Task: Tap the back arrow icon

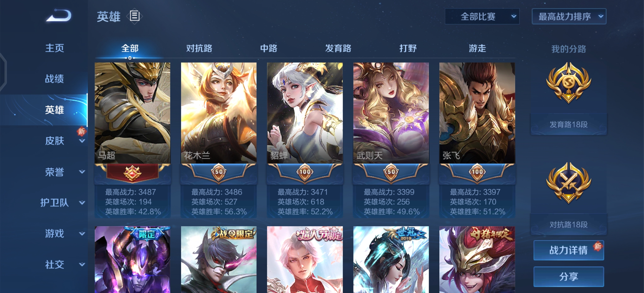Action: pos(59,15)
